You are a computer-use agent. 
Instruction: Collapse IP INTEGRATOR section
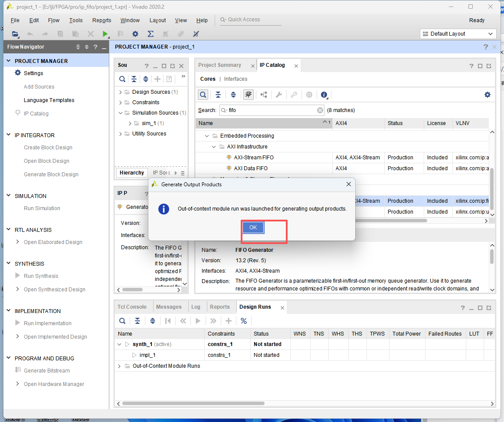click(x=9, y=135)
